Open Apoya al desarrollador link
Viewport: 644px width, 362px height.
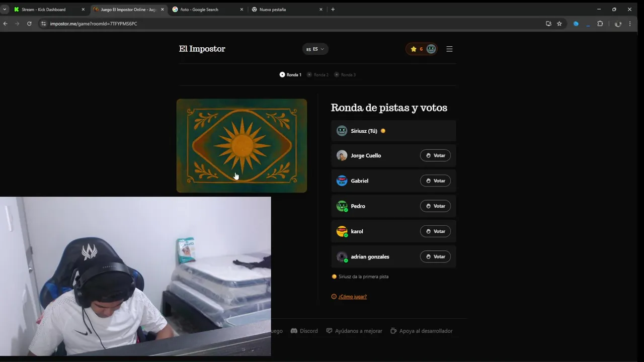(422, 331)
